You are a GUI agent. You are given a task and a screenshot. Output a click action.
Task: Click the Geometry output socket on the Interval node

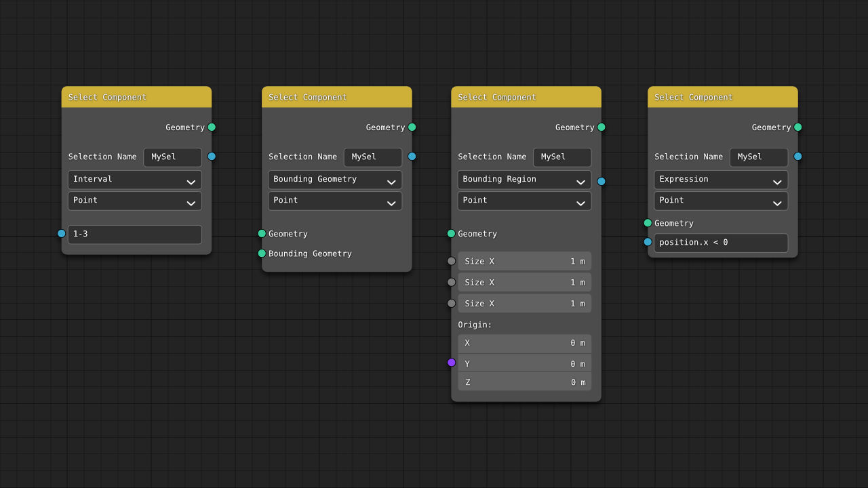pyautogui.click(x=212, y=127)
